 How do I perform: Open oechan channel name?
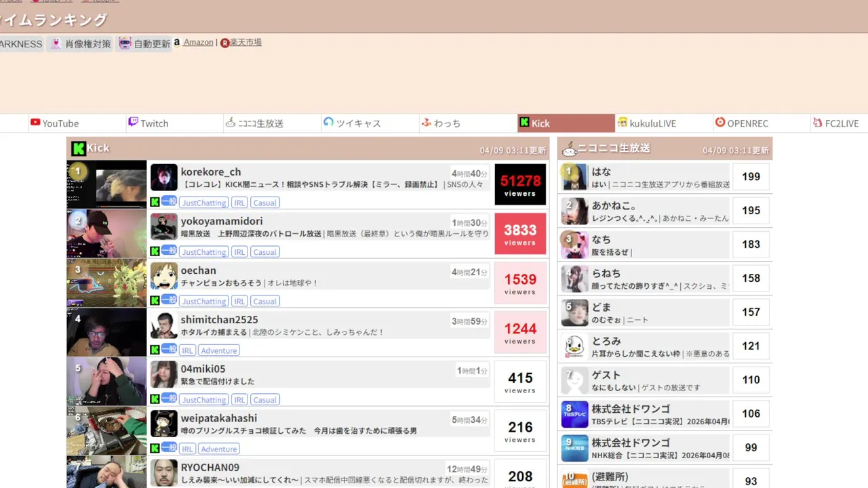tap(199, 270)
